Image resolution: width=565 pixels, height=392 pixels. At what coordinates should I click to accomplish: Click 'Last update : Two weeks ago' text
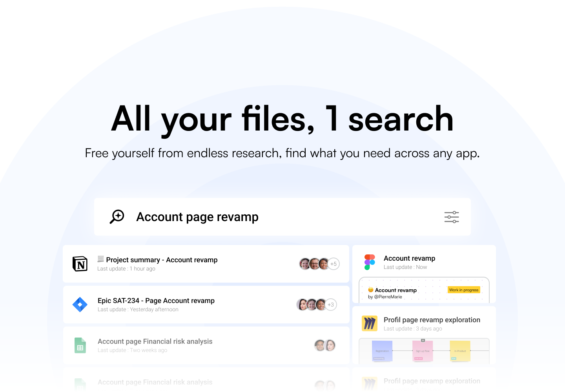click(x=133, y=350)
